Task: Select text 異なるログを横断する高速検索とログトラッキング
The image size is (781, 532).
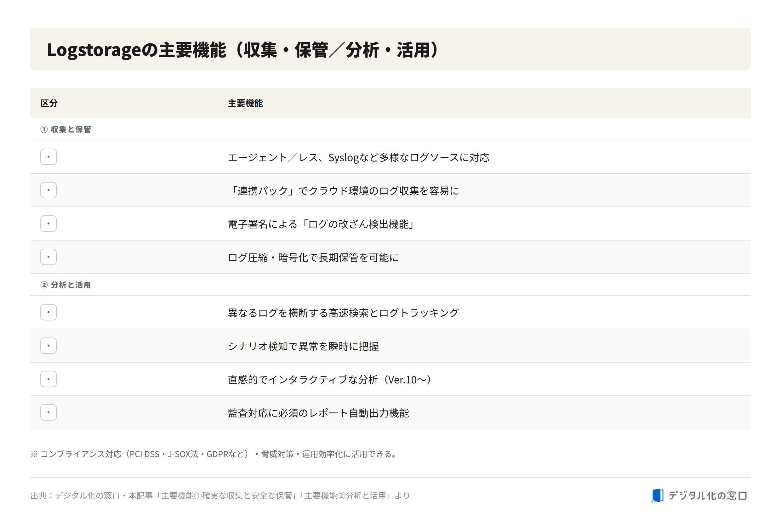Action: [344, 313]
